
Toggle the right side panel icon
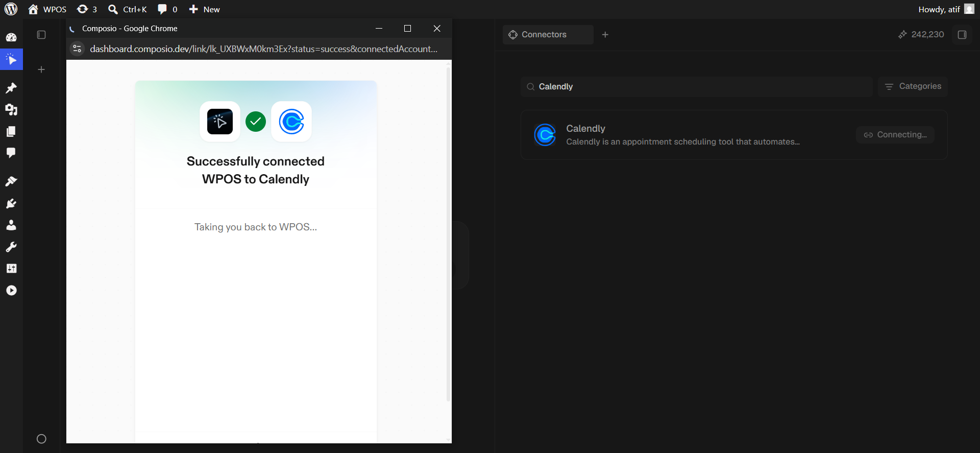point(962,35)
